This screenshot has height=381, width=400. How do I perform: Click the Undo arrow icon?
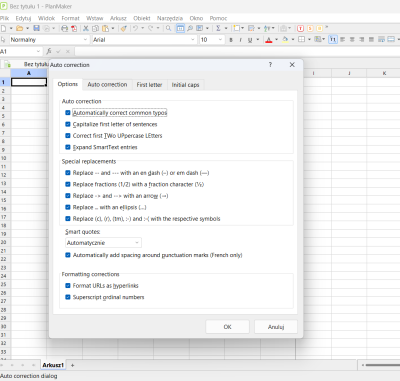click(x=135, y=28)
